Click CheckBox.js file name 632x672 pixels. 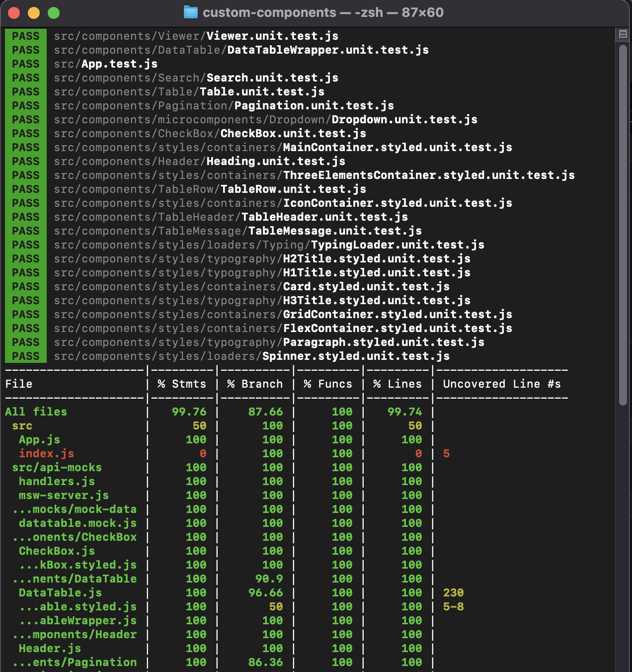pos(57,551)
